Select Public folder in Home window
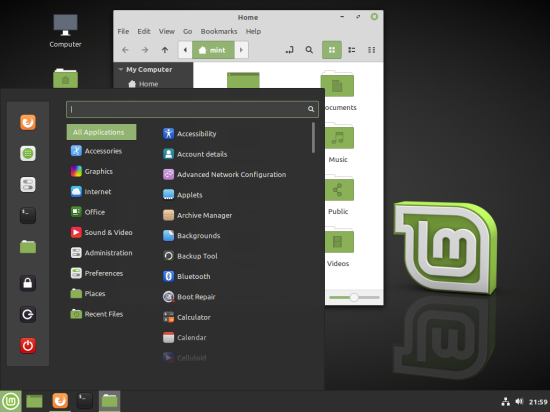The width and height of the screenshot is (550, 412). pos(338,196)
